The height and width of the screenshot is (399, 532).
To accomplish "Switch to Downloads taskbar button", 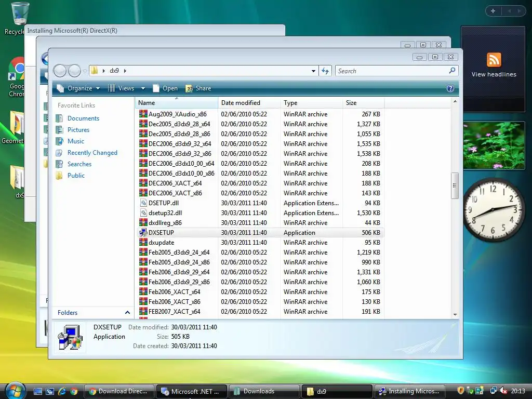I will pyautogui.click(x=264, y=392).
